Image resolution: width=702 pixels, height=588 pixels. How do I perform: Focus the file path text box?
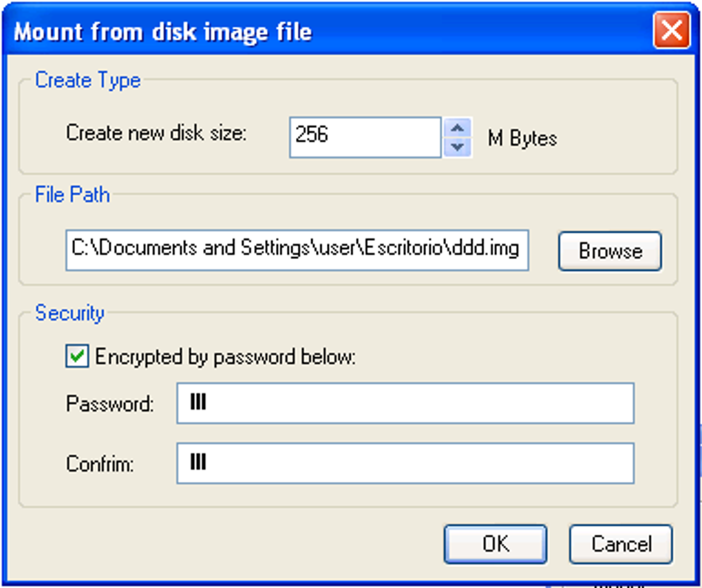click(x=297, y=250)
